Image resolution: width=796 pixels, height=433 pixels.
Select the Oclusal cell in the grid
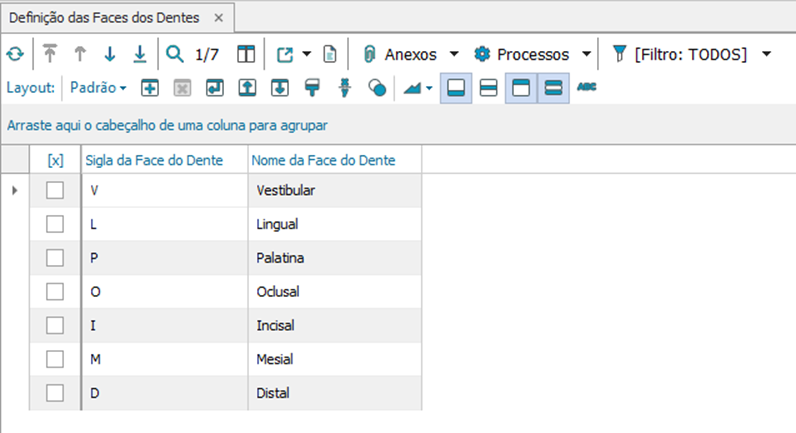tap(278, 292)
